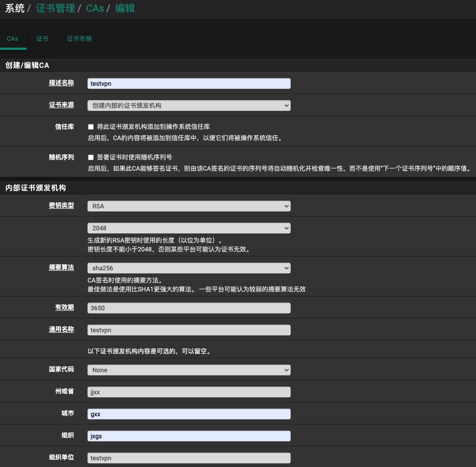476x467 pixels.
Task: Toggle the 随机序列 random serial checkbox
Action: [x=91, y=158]
